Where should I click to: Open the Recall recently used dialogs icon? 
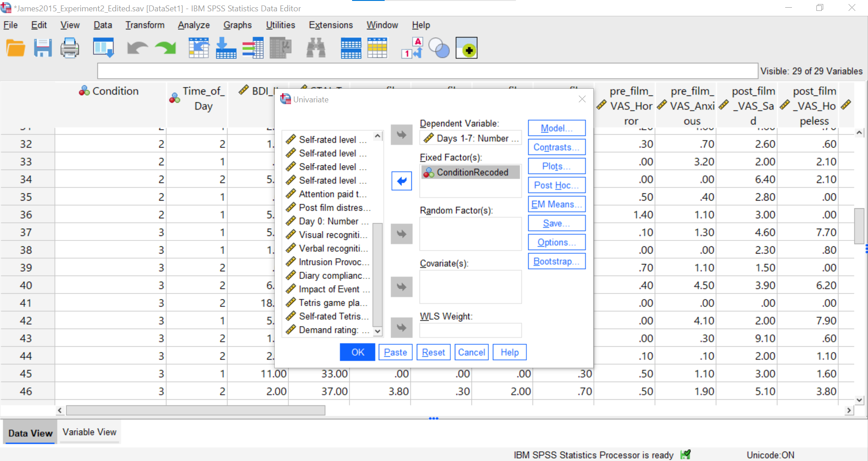(x=104, y=48)
